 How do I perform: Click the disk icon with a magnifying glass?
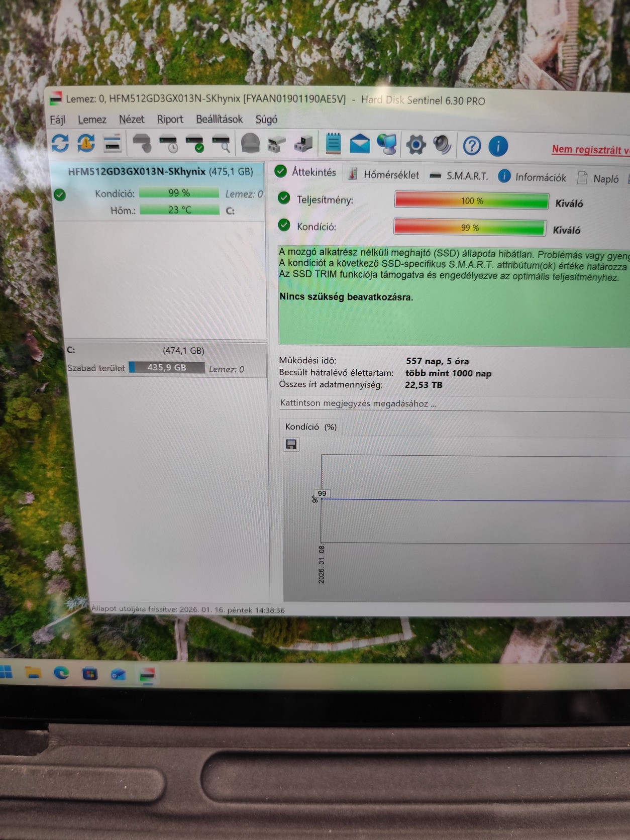click(x=221, y=144)
